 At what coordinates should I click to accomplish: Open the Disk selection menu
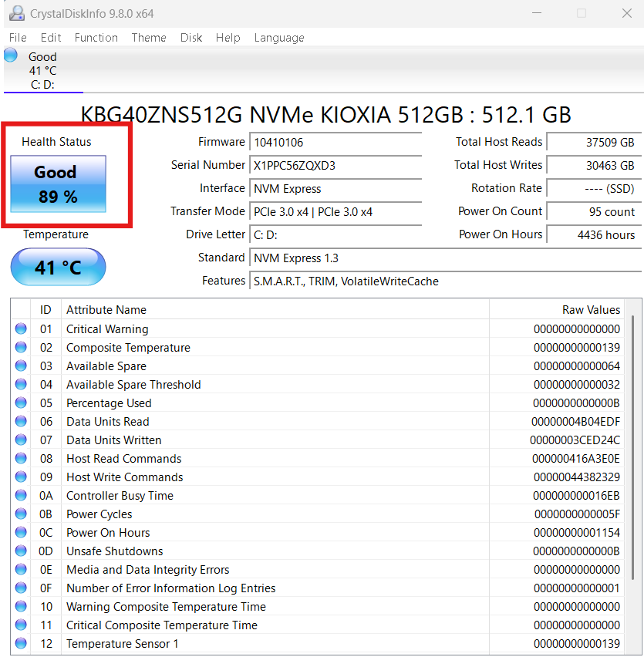point(191,37)
